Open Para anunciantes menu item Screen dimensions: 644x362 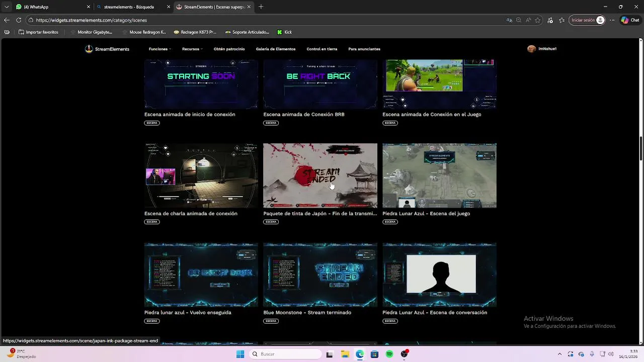click(364, 49)
